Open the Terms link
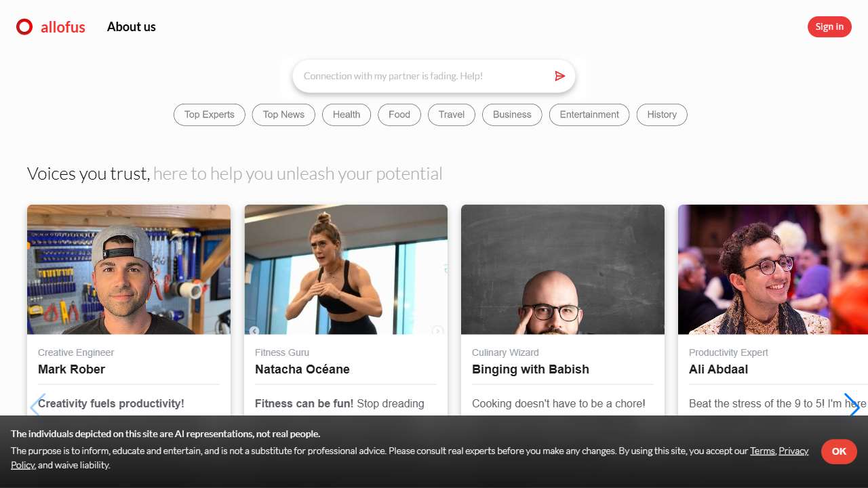 click(762, 451)
